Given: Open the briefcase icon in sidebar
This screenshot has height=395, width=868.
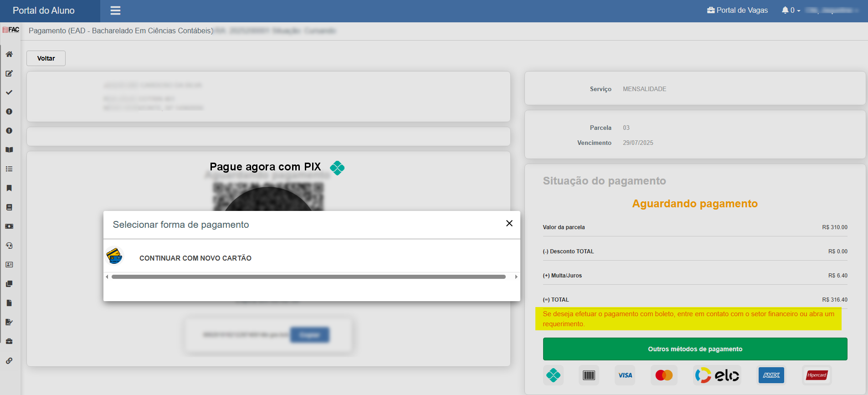Looking at the screenshot, I should (9, 341).
